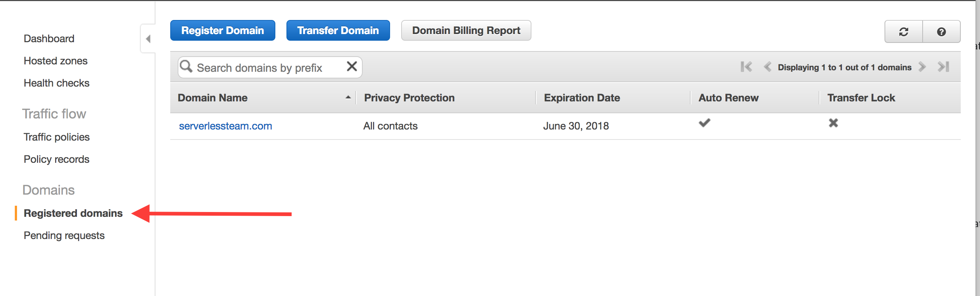Open help with the question mark icon

click(941, 32)
